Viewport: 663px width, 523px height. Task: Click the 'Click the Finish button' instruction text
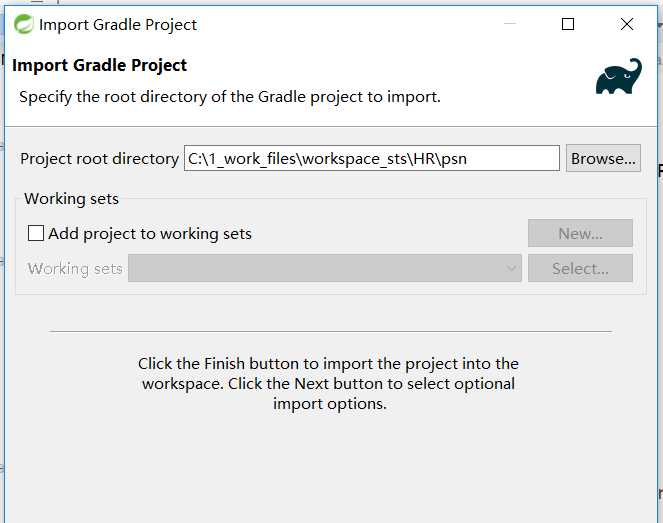click(329, 383)
